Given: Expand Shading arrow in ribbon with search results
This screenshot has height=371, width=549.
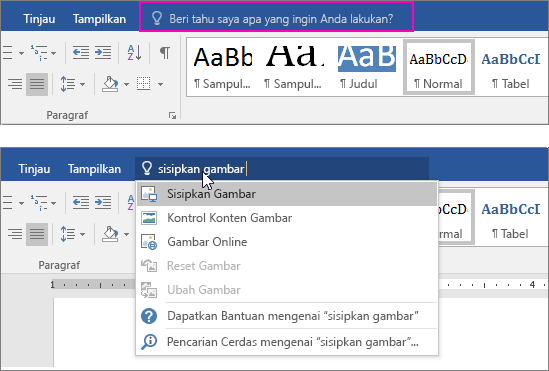Looking at the screenshot, I should click(126, 234).
